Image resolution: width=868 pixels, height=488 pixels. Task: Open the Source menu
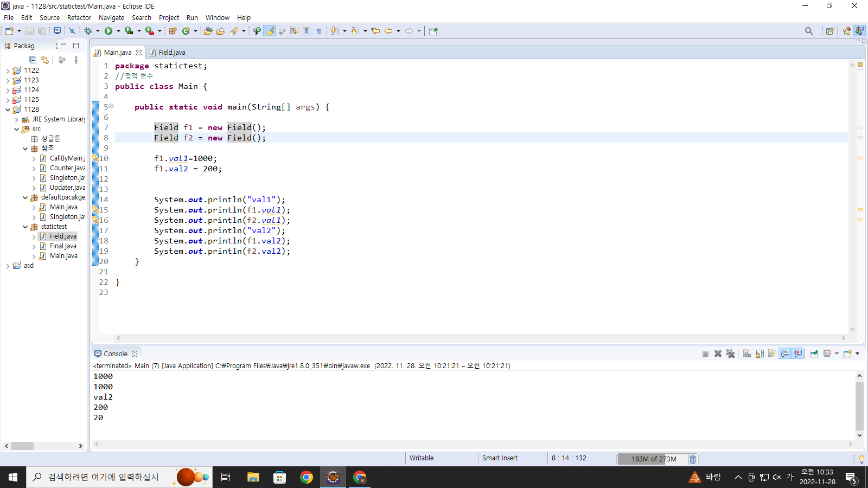pos(49,17)
